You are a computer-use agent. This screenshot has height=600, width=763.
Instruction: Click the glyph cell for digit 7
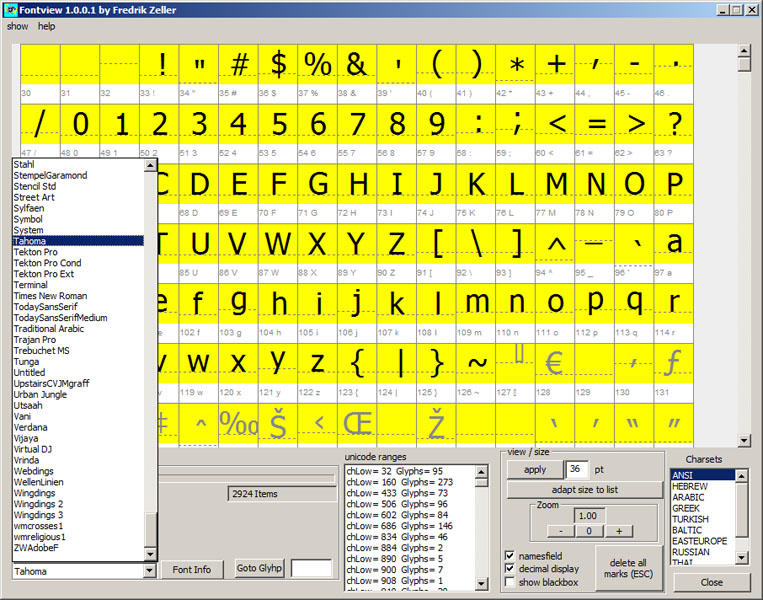357,124
